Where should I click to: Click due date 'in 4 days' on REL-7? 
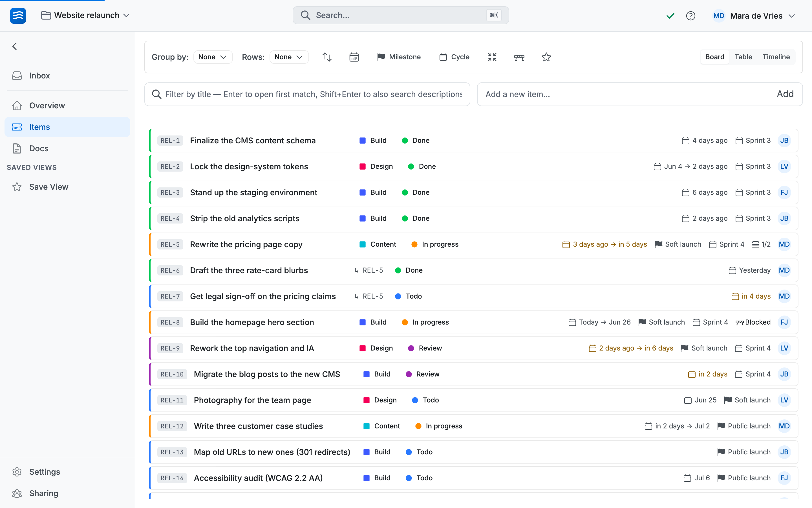[x=751, y=296]
